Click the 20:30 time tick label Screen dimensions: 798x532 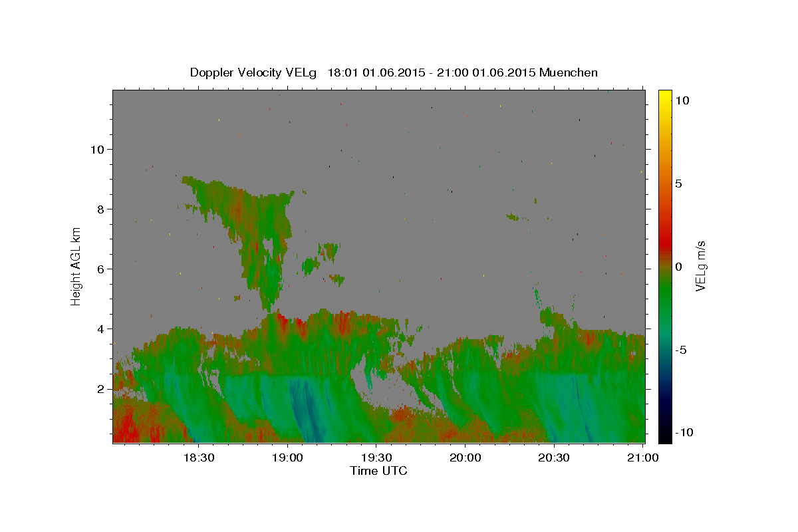click(x=554, y=458)
